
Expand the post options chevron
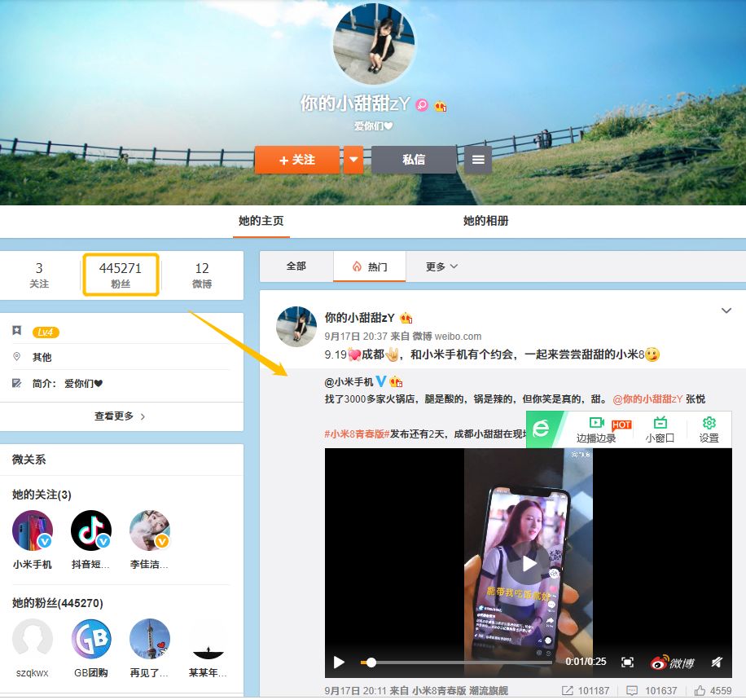726,311
